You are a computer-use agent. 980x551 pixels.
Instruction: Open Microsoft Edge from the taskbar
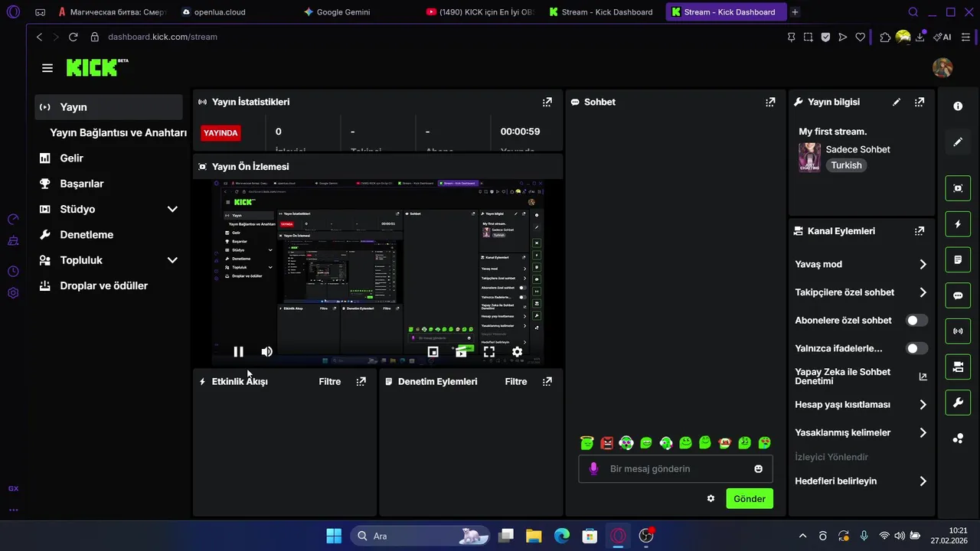pyautogui.click(x=562, y=536)
